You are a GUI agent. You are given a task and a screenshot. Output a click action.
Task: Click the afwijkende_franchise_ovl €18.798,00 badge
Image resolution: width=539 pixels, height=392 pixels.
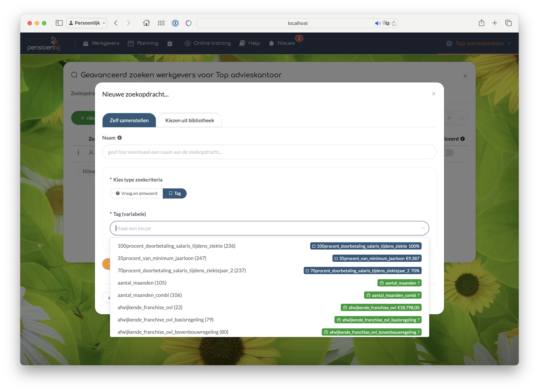pos(381,308)
